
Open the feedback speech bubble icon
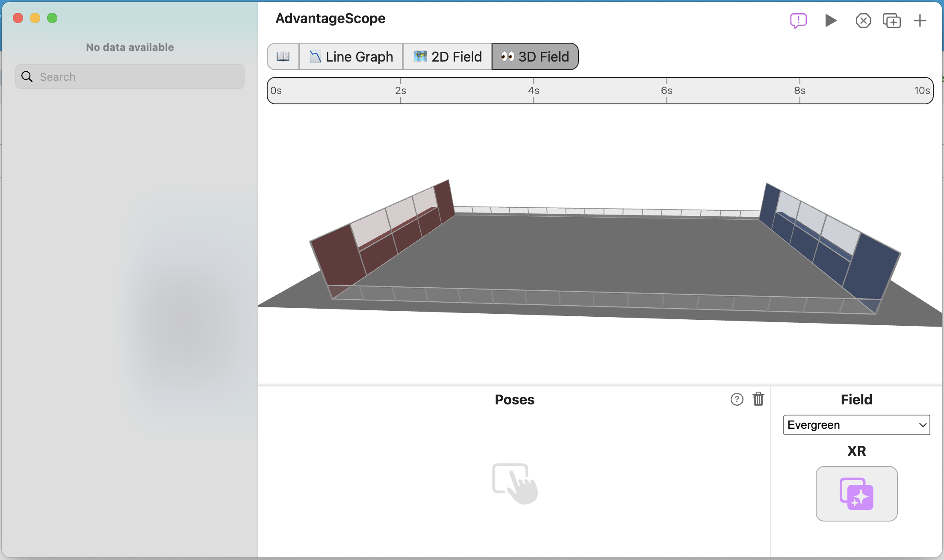point(798,21)
